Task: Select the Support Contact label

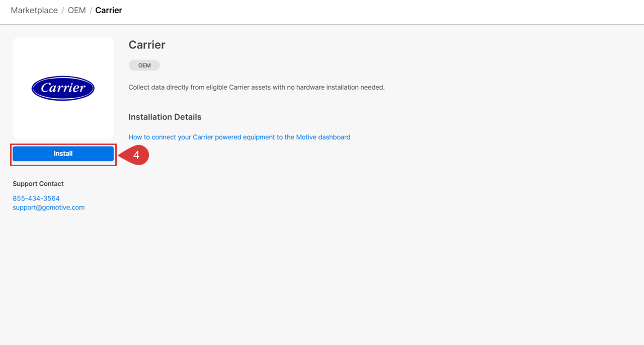Action: [38, 184]
